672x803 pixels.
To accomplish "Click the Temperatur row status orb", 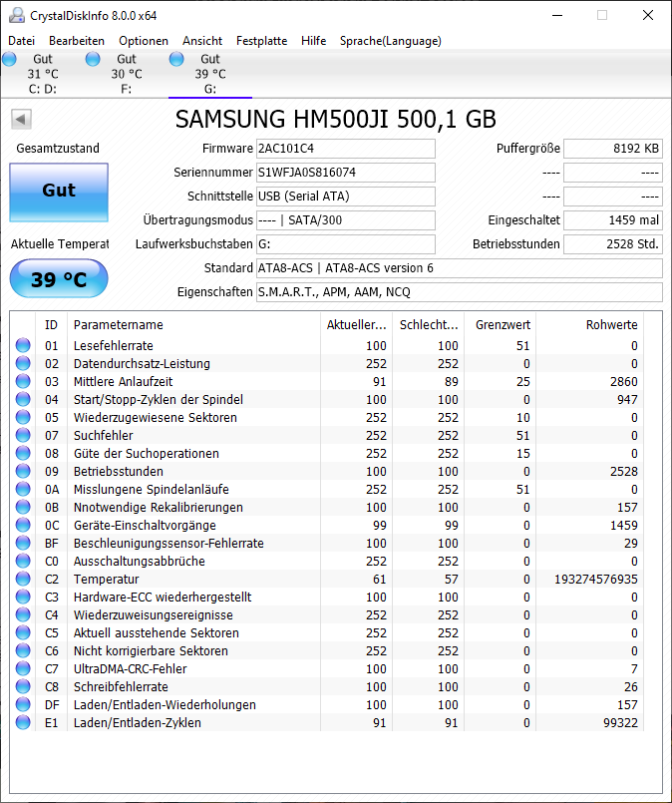I will (x=23, y=579).
